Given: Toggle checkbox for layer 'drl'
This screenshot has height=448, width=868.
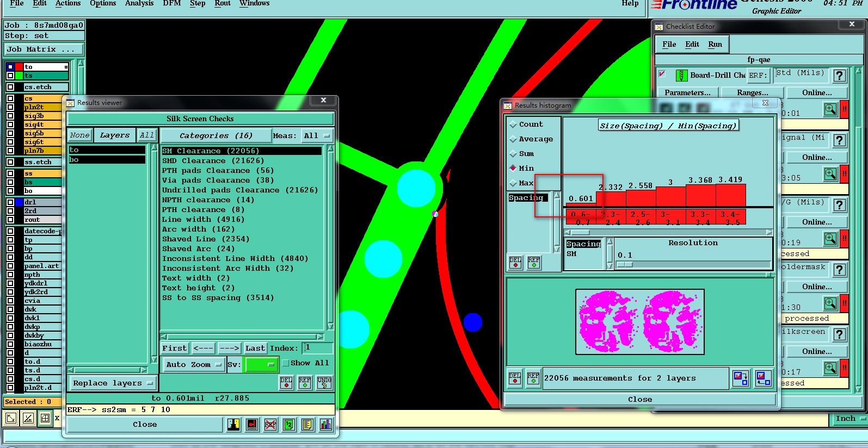Looking at the screenshot, I should click(x=10, y=202).
